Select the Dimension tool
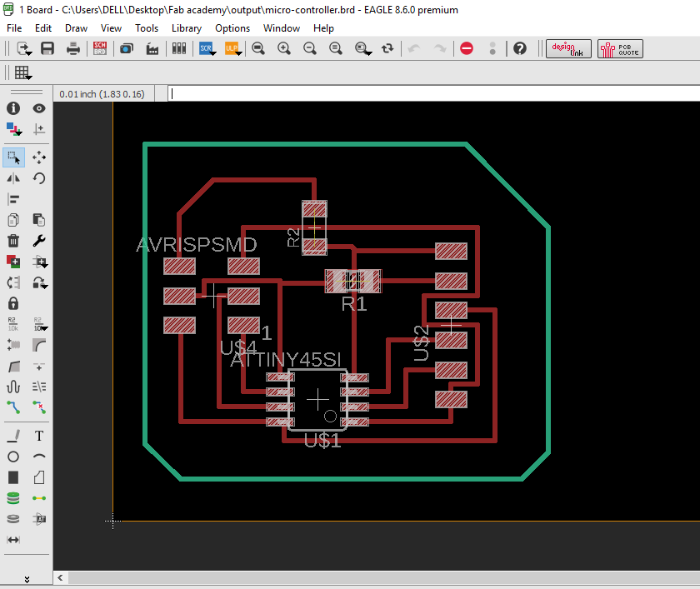This screenshot has height=589, width=700. click(x=13, y=540)
